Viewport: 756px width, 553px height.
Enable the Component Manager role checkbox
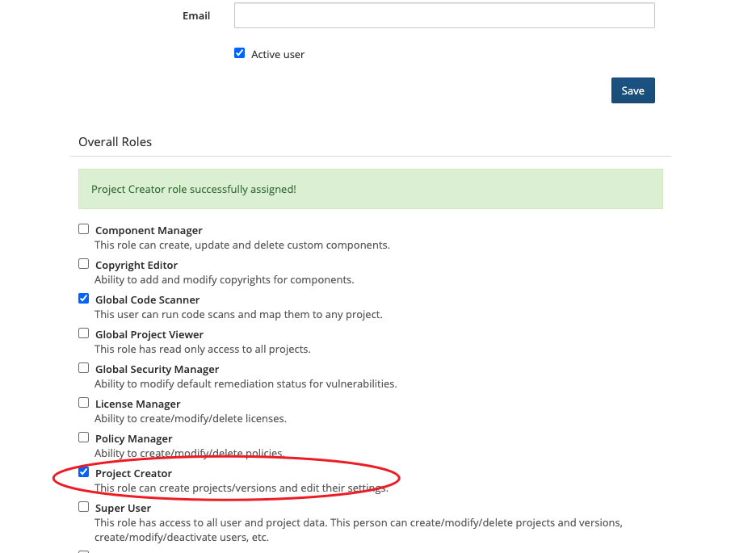tap(83, 229)
